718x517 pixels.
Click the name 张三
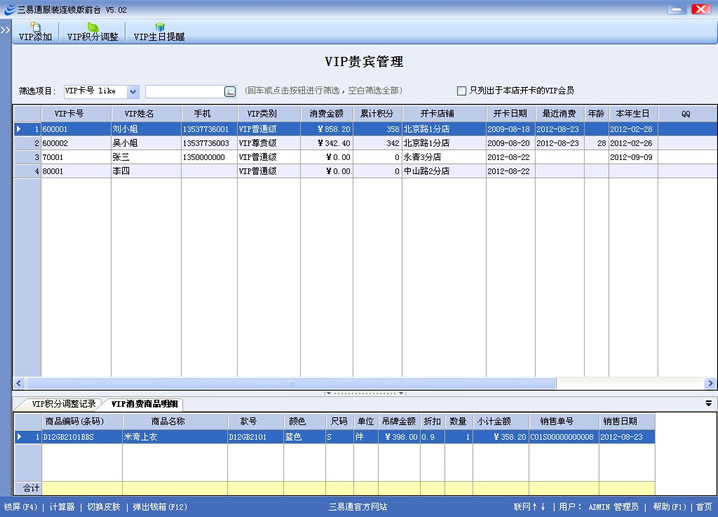121,157
